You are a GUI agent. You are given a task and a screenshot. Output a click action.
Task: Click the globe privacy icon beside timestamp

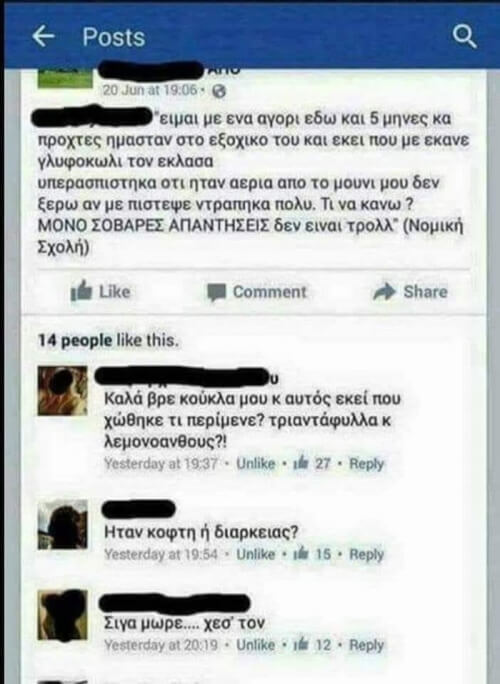219,91
